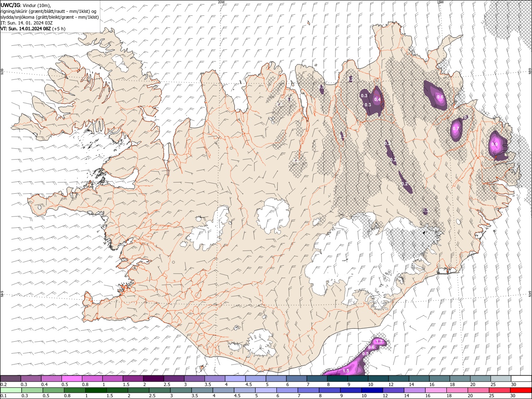532x399 pixels.
Task: Pick the lower legend swatch labeled 0.3
Action: [x=32, y=390]
